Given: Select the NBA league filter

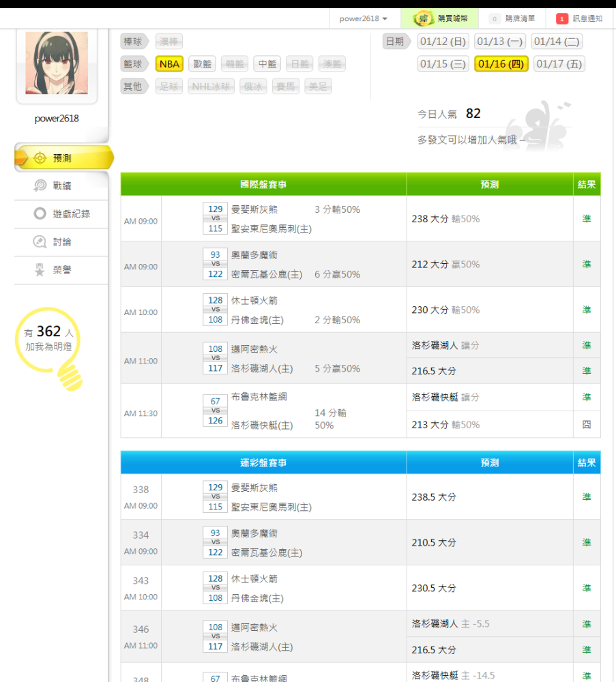Looking at the screenshot, I should point(169,64).
